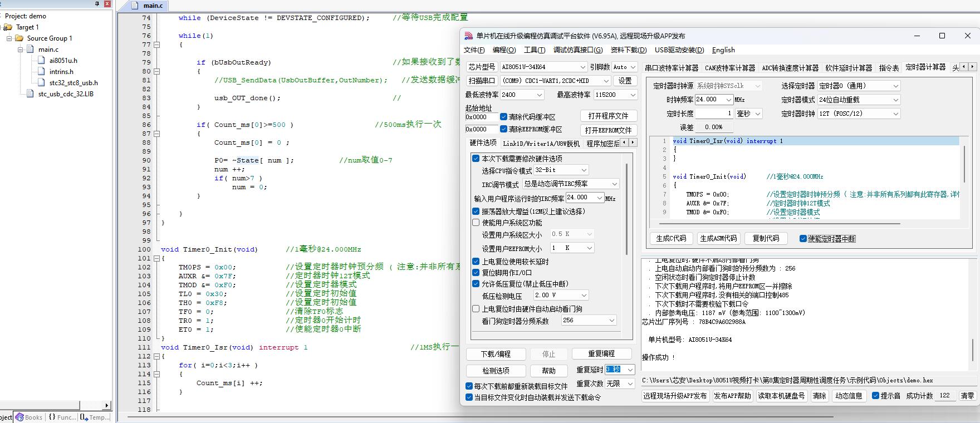Click the Source Group 1 folder icon
Image resolution: width=980 pixels, height=423 pixels.
coord(19,38)
